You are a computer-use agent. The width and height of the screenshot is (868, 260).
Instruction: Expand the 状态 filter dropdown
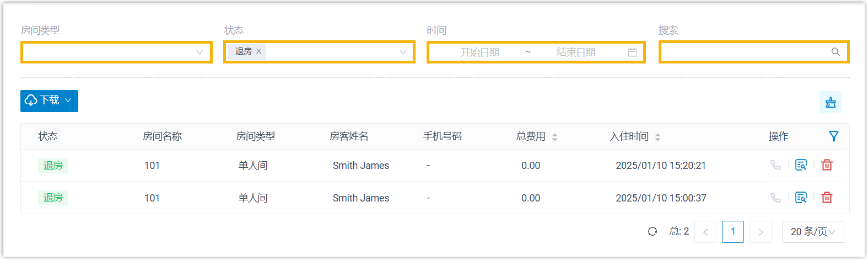(x=403, y=52)
